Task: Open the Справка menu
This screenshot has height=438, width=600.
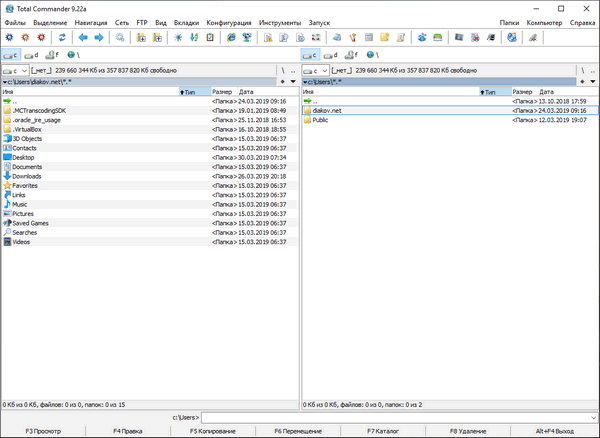Action: [582, 21]
